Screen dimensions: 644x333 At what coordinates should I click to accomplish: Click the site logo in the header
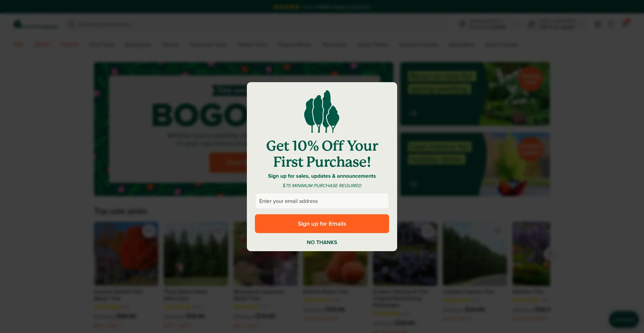36,24
